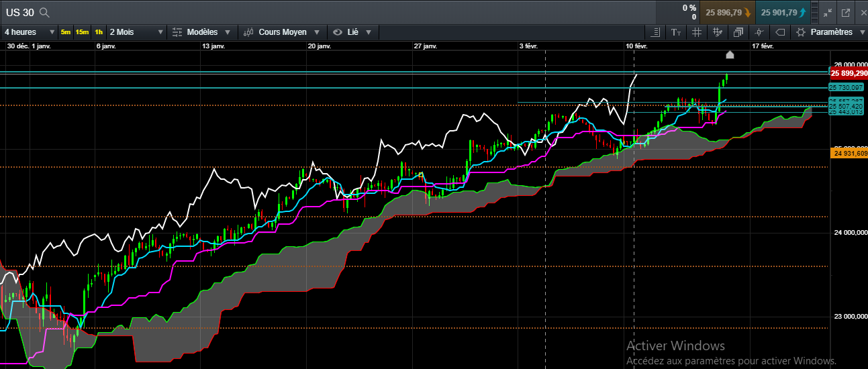
Task: Click the 17 févr. date on time axis
Action: pos(763,46)
